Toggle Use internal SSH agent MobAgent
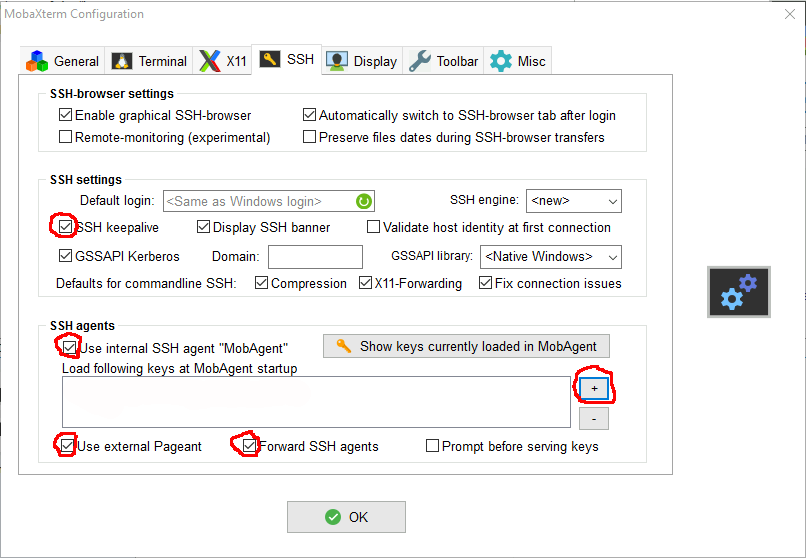 tap(69, 348)
